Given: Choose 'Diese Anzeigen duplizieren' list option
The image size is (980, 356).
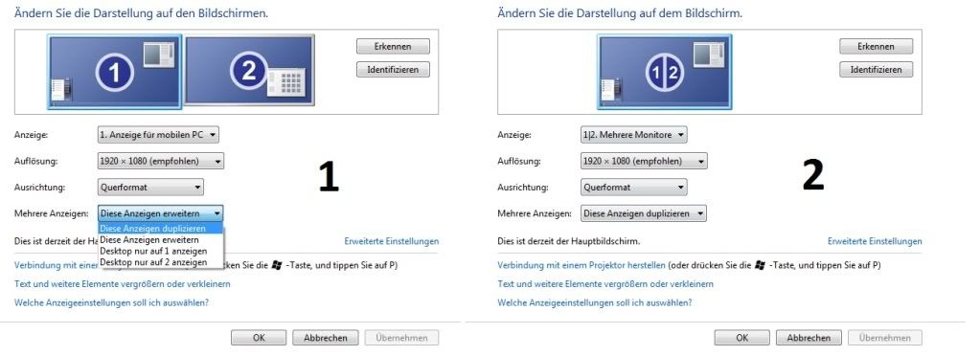Looking at the screenshot, I should click(x=161, y=229).
